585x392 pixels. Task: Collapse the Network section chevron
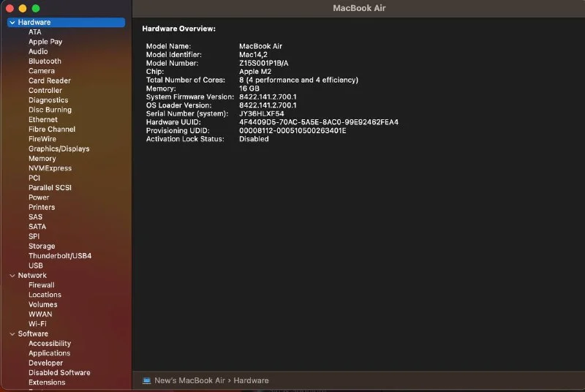pos(12,276)
